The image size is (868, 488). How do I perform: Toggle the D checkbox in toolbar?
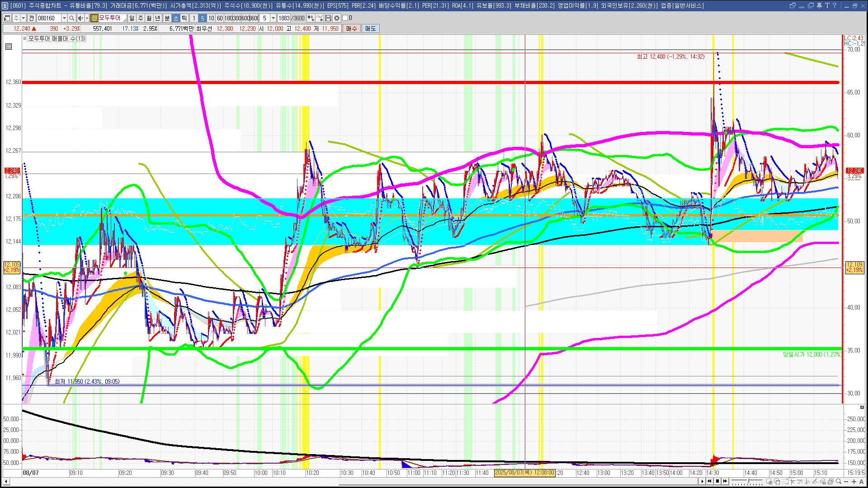point(345,18)
